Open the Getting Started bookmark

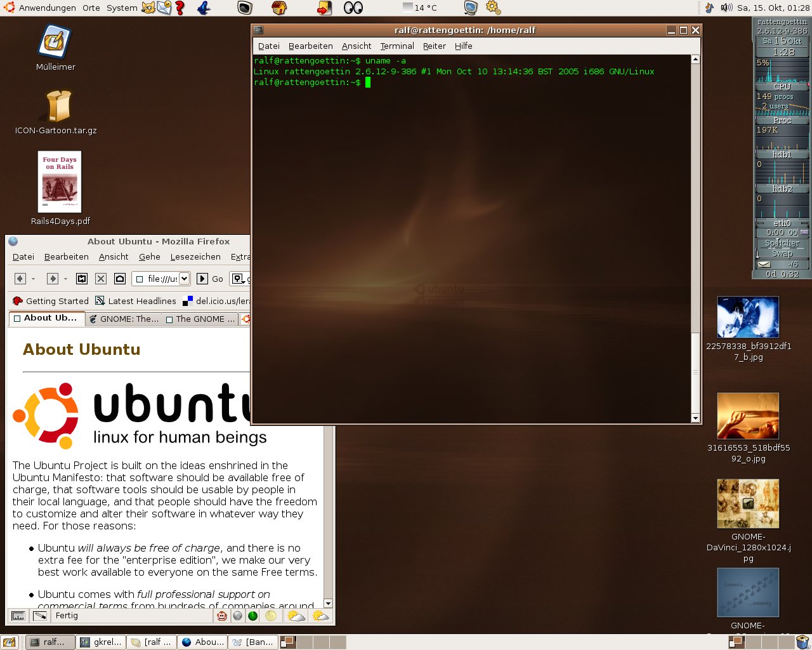click(50, 301)
